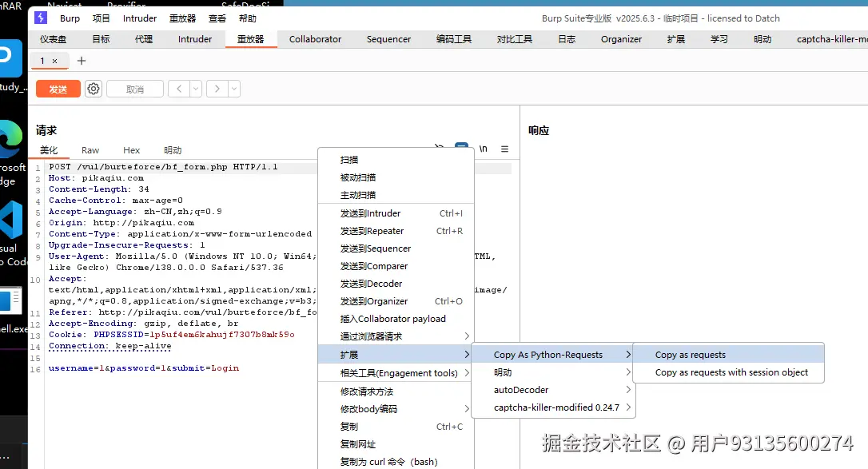This screenshot has height=469, width=868.
Task: Expand the dropdown chevron beside the forward arrow
Action: pos(234,89)
